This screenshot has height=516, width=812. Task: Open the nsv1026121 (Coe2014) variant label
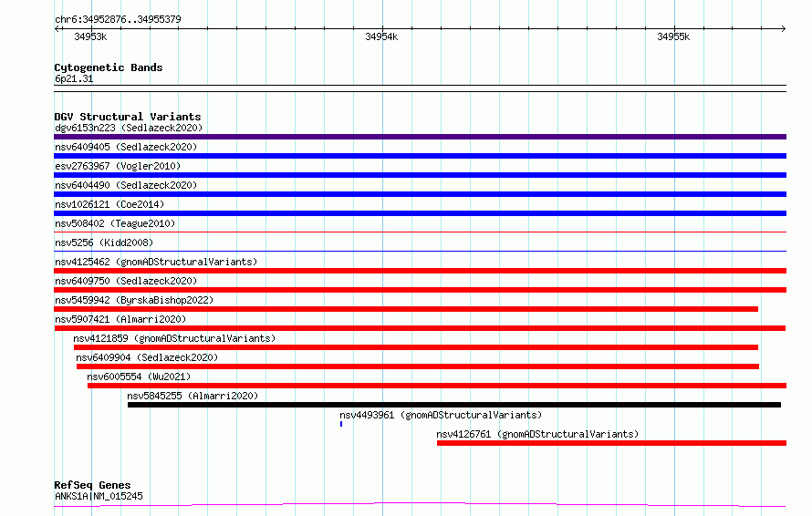(109, 204)
